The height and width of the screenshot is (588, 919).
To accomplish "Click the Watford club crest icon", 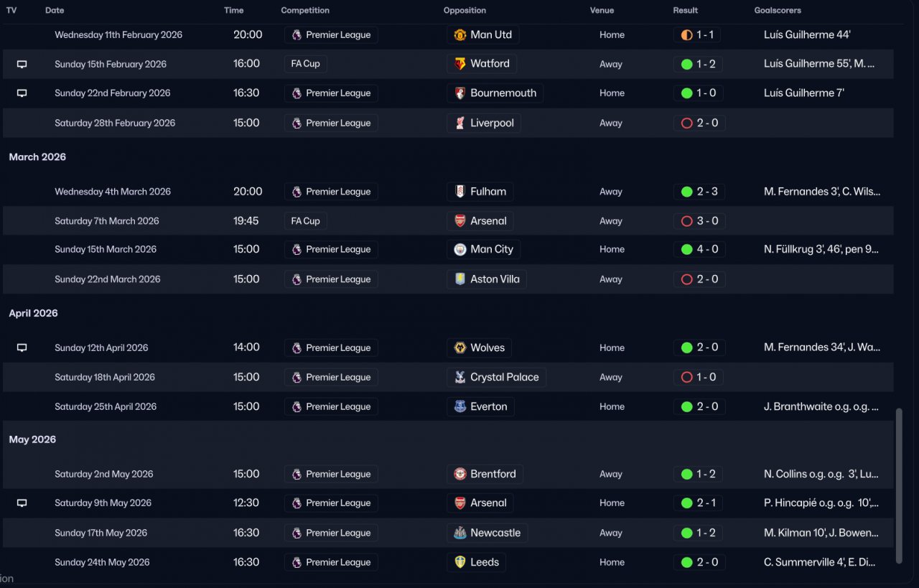I will click(460, 64).
